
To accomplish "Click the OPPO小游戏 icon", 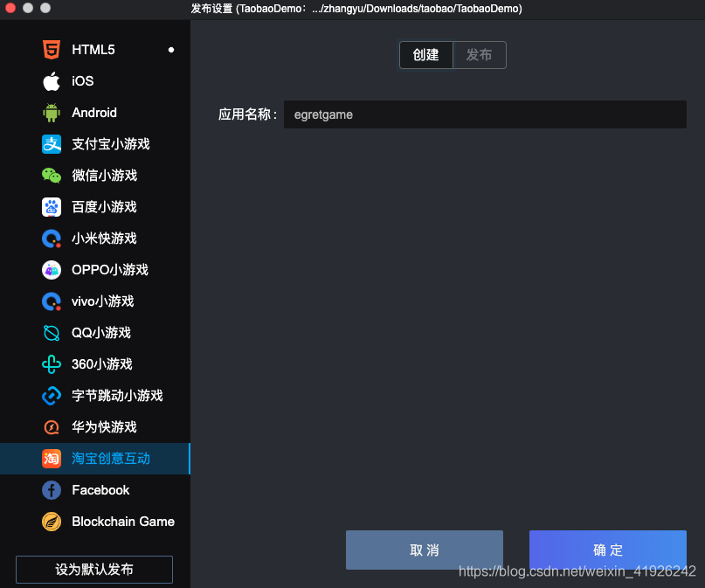I will pyautogui.click(x=52, y=270).
